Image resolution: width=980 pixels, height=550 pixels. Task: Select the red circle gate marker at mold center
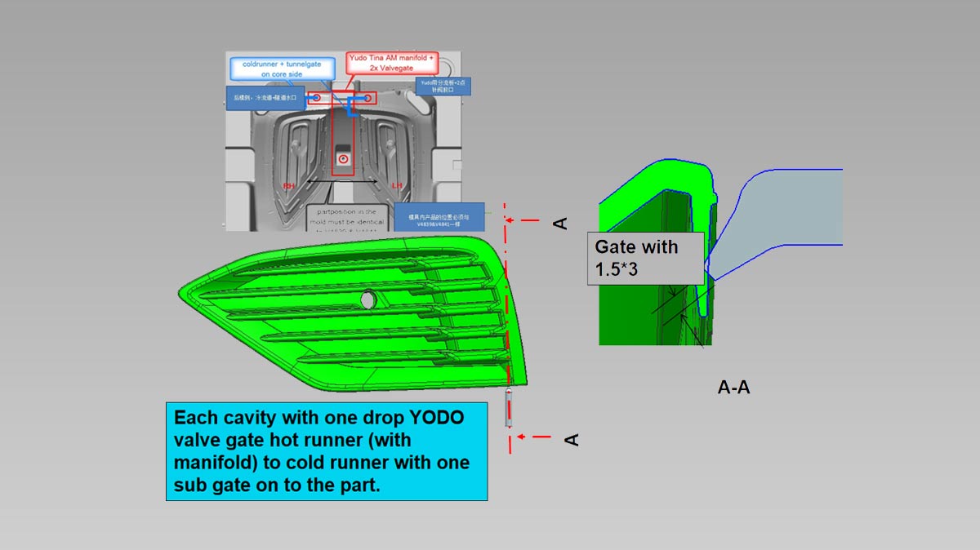pyautogui.click(x=344, y=158)
